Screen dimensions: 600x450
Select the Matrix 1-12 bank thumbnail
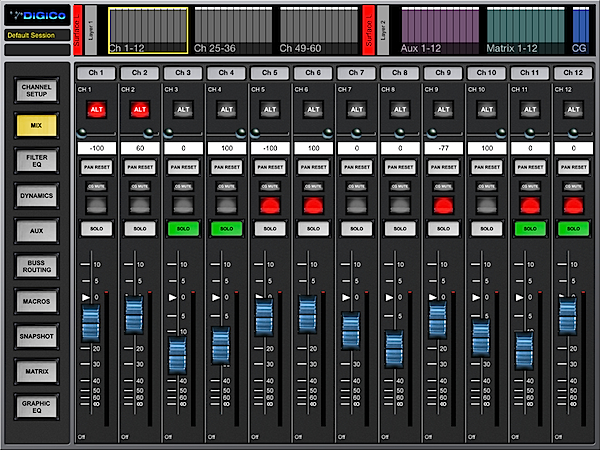526,30
